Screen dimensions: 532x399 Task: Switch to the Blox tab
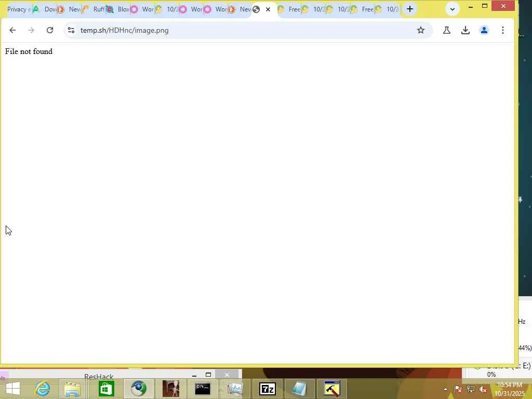point(117,9)
